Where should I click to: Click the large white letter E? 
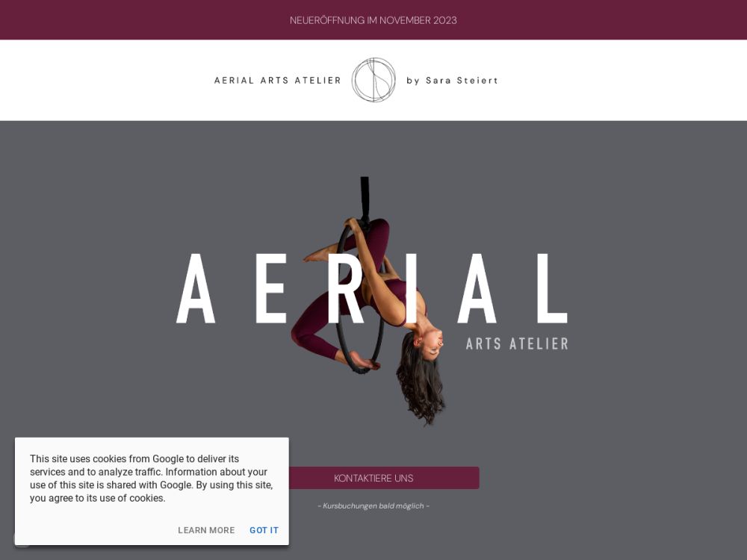click(271, 288)
